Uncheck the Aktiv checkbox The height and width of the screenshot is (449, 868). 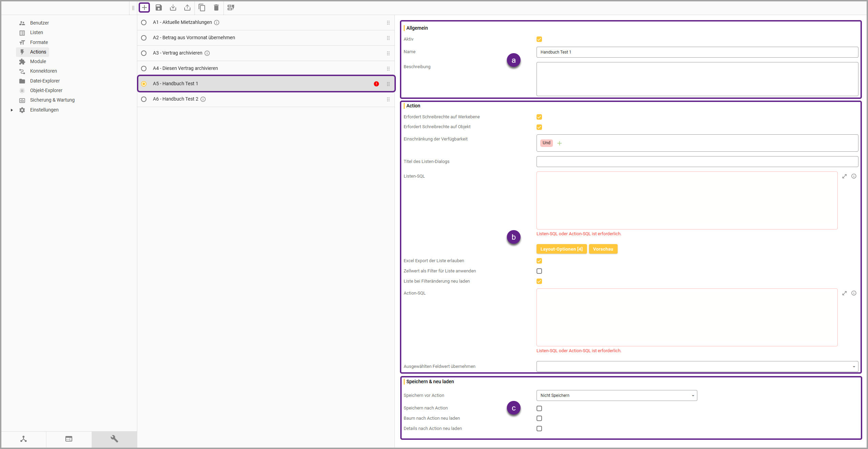(539, 39)
